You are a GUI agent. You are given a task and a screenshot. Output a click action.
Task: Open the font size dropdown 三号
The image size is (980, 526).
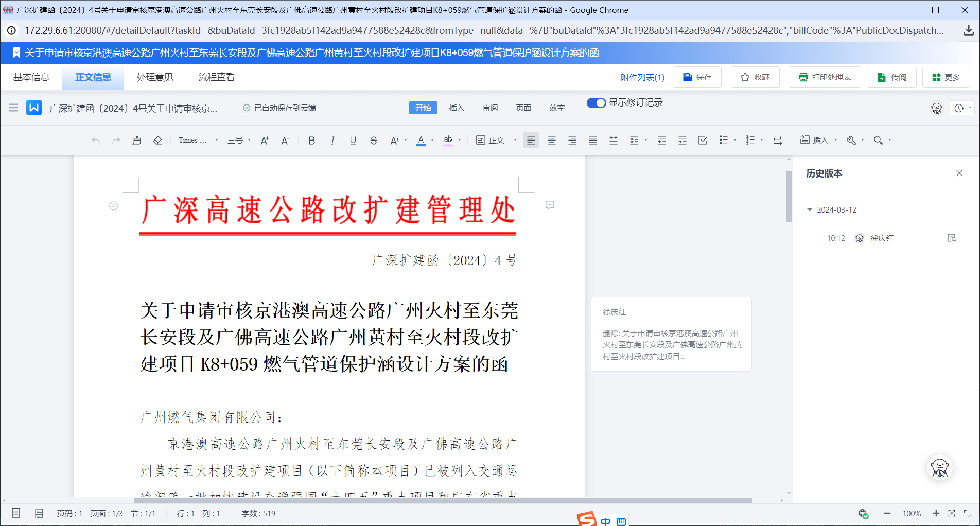[x=239, y=141]
